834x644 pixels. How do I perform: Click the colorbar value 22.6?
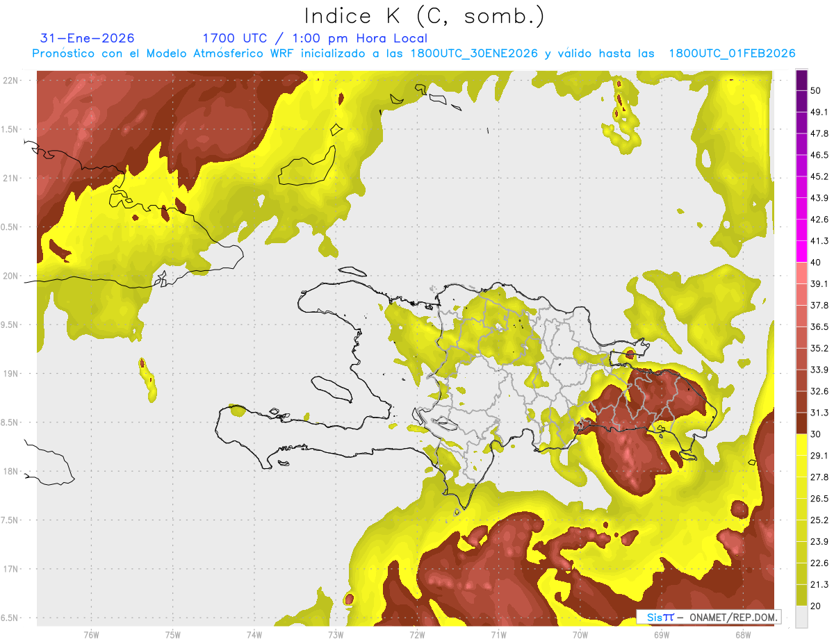point(819,563)
